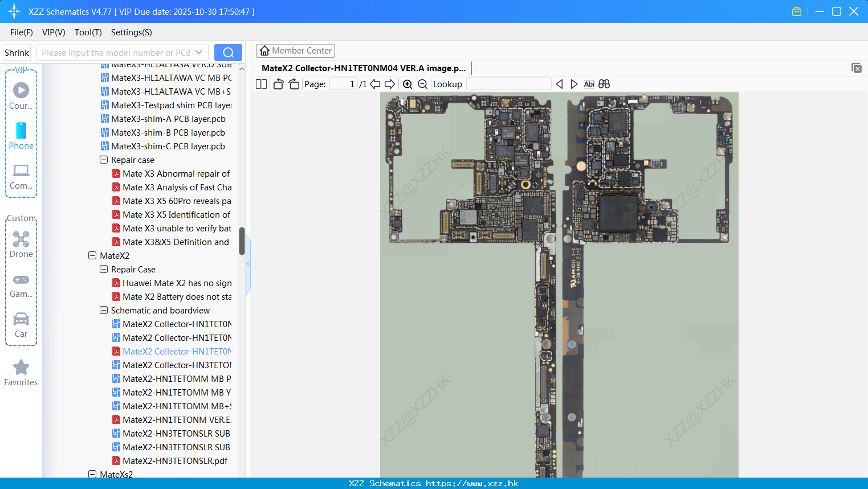The image size is (868, 489).
Task: Click the Lookup text field
Action: coord(508,84)
